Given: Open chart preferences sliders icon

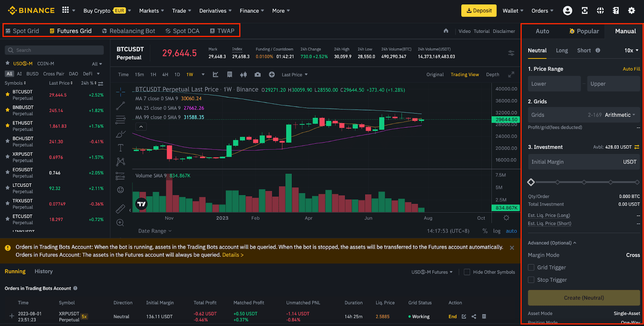Looking at the screenshot, I should [511, 53].
